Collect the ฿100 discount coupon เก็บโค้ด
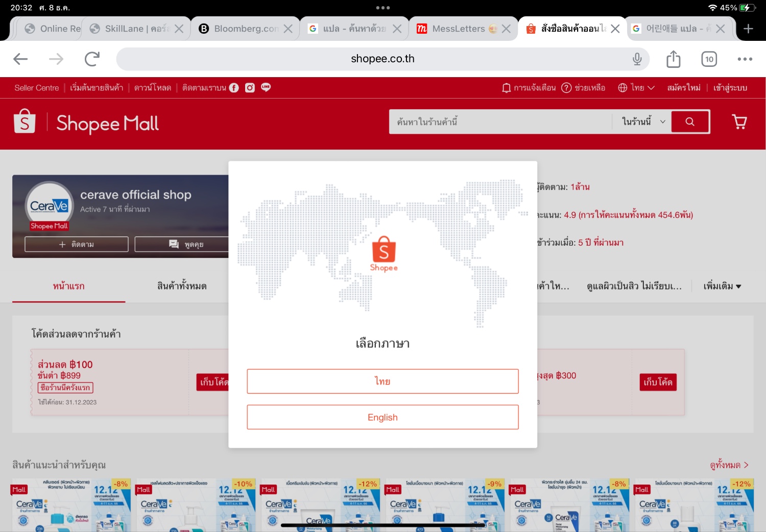The width and height of the screenshot is (766, 532). (x=213, y=382)
